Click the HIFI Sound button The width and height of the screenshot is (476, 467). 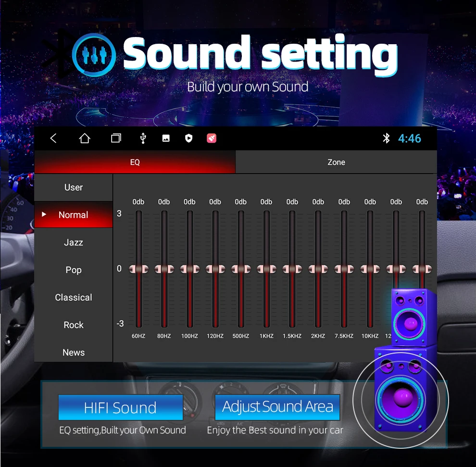(121, 407)
